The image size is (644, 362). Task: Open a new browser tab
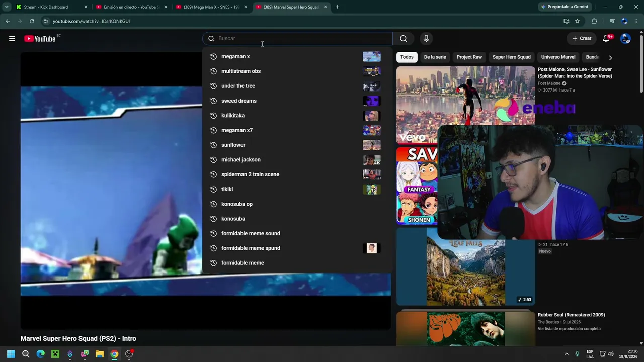[337, 7]
